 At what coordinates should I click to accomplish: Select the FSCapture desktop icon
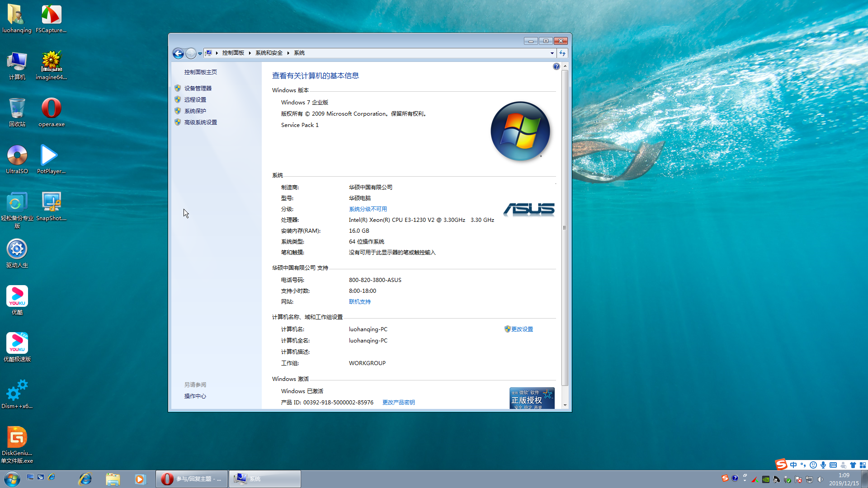[51, 19]
